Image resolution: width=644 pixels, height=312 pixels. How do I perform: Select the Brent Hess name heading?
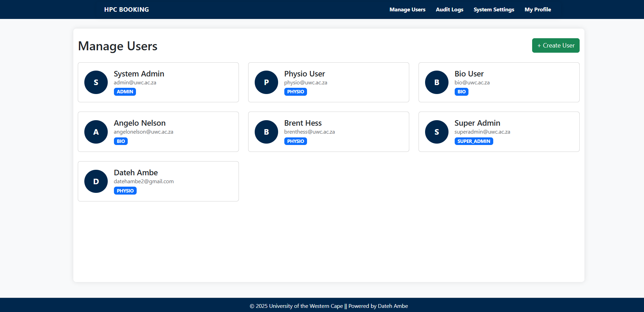coord(303,123)
